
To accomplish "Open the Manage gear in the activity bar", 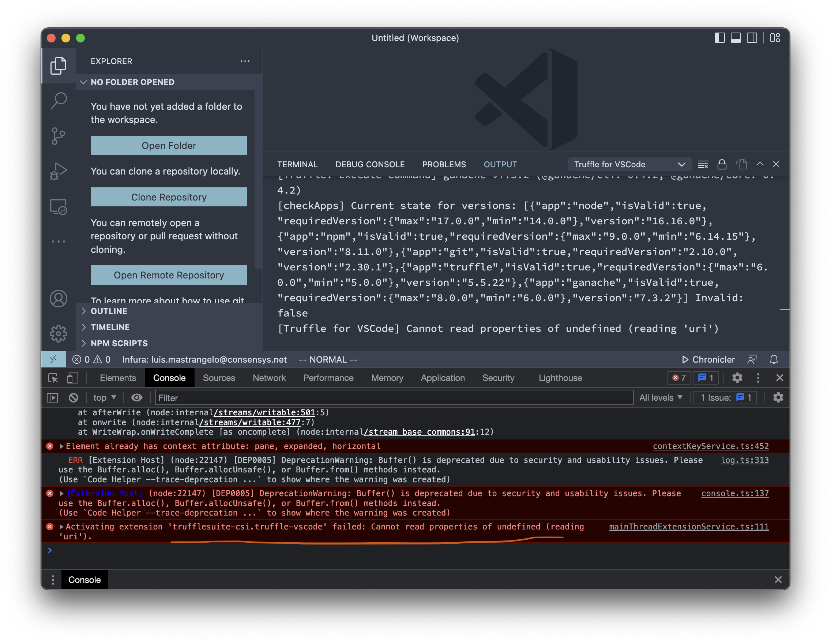I will (x=58, y=333).
